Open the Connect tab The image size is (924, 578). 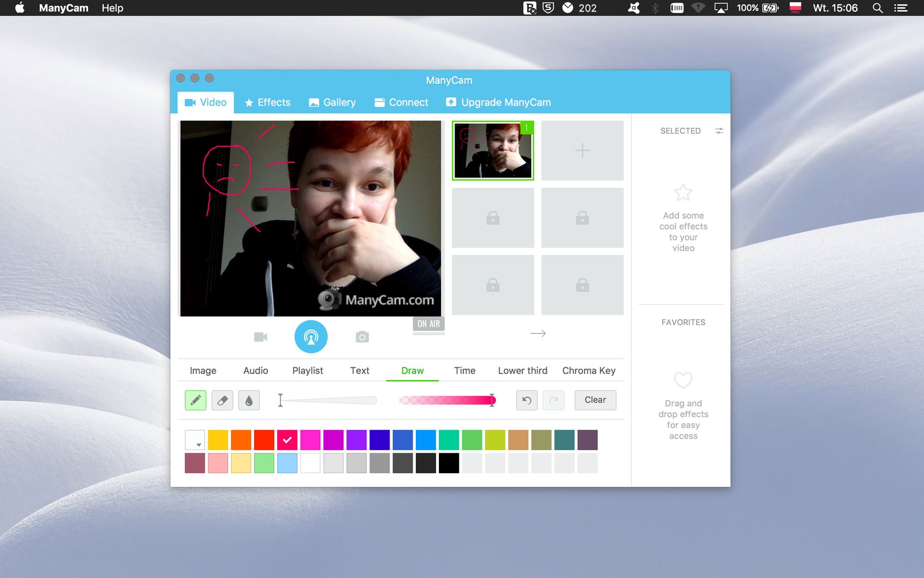[401, 103]
